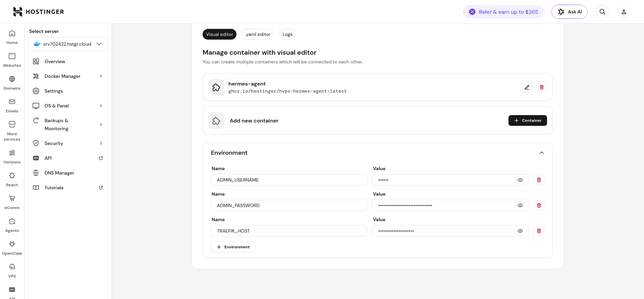Reveal the ADMIN_PASSWORD value
This screenshot has width=644, height=299.
520,205
